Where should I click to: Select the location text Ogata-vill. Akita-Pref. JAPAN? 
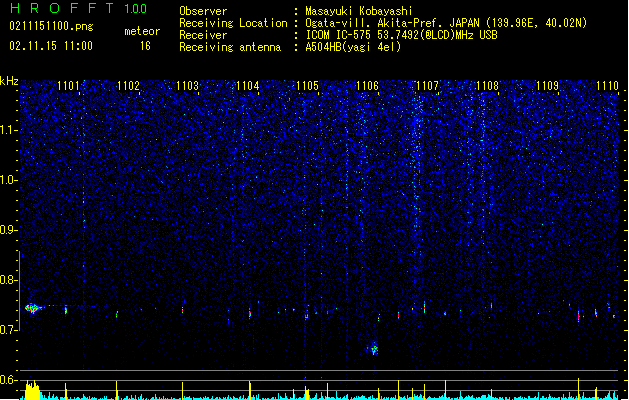(394, 23)
